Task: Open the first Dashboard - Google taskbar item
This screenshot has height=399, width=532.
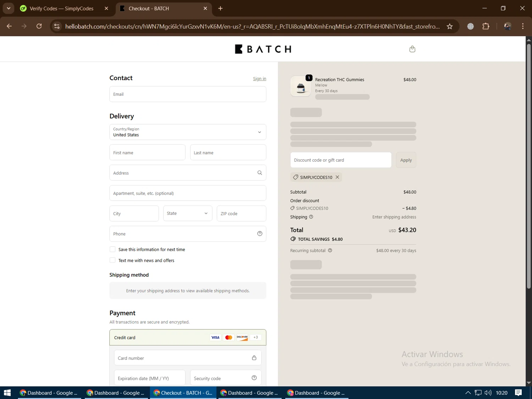Action: 49,393
